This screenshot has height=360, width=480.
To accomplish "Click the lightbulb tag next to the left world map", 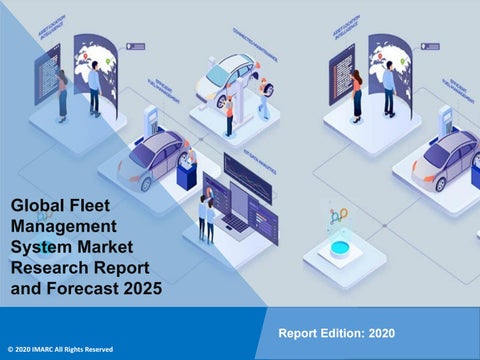I will 136,46.
